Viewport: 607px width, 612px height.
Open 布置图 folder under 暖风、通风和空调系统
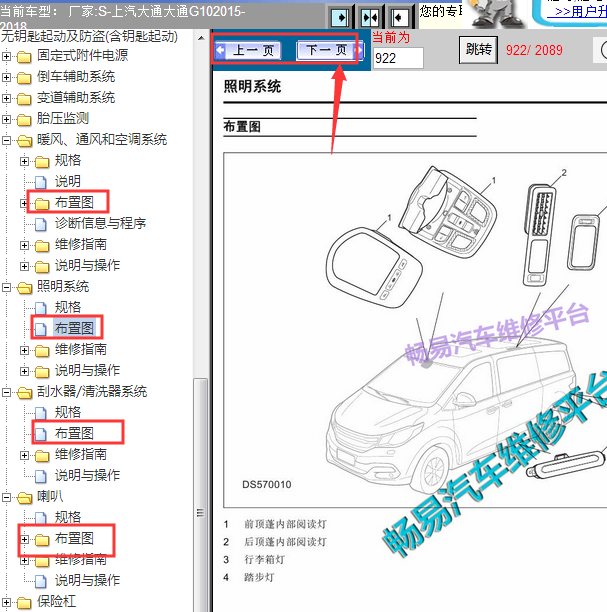tap(74, 202)
